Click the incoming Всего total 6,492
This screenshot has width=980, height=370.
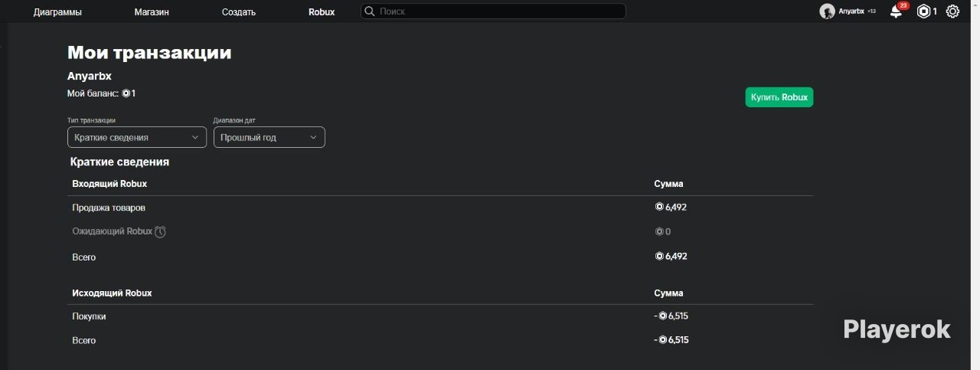point(671,257)
